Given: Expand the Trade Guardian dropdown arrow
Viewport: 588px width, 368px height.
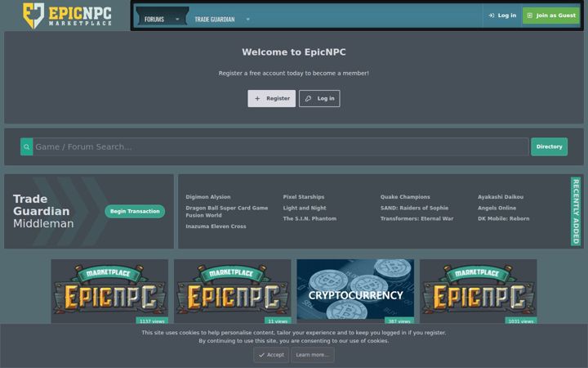Looking at the screenshot, I should (x=248, y=19).
